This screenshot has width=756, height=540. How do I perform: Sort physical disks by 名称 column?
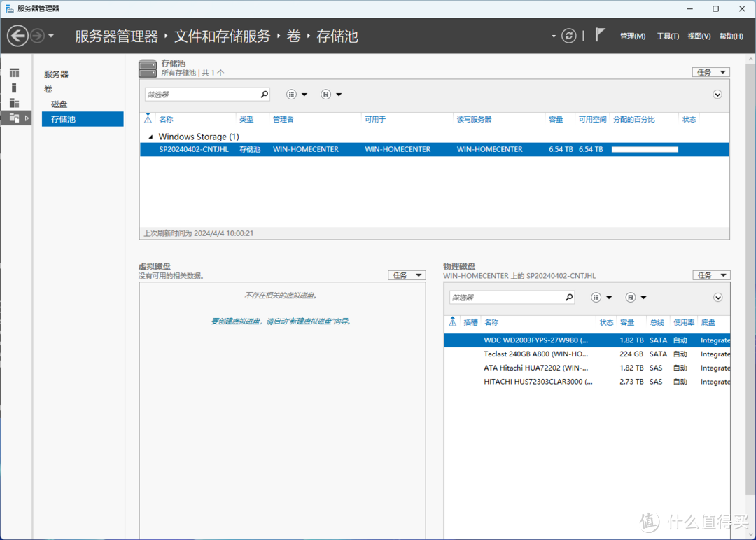click(491, 322)
